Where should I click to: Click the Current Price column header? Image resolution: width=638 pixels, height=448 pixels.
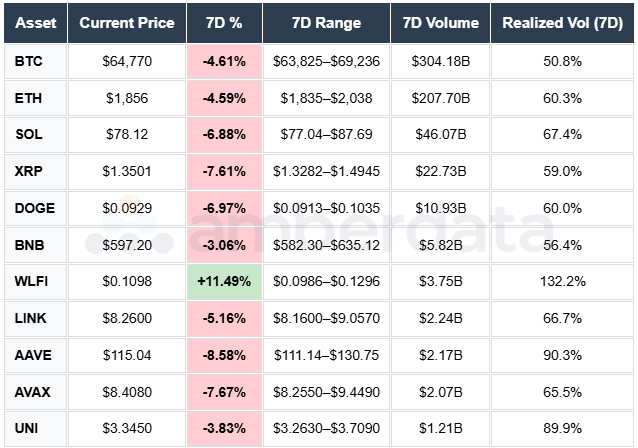pos(126,22)
